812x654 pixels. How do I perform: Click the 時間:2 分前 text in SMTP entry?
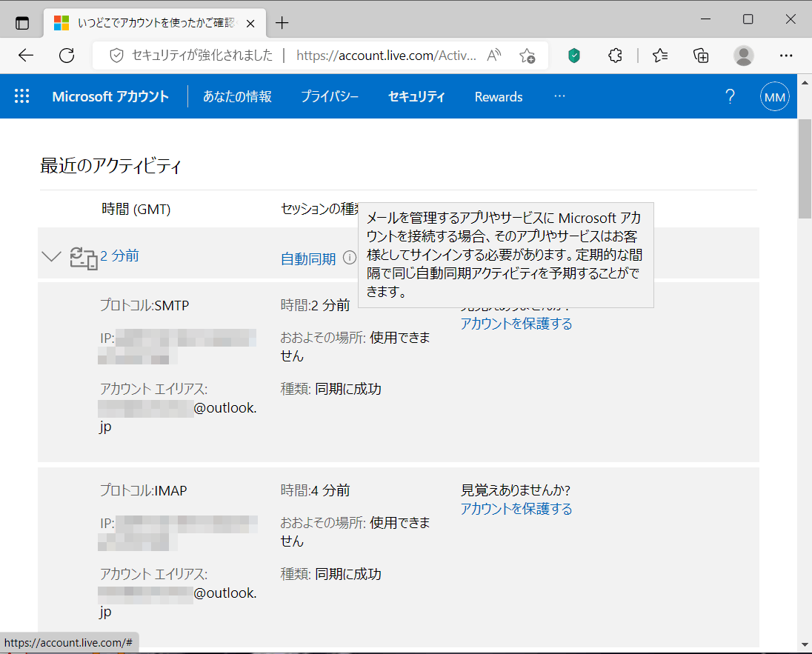tap(316, 305)
